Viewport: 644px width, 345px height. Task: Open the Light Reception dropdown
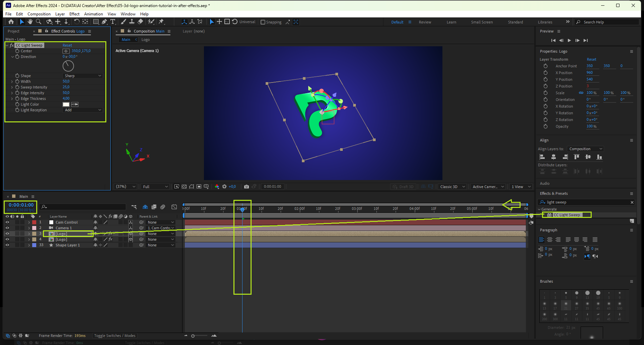(x=83, y=110)
